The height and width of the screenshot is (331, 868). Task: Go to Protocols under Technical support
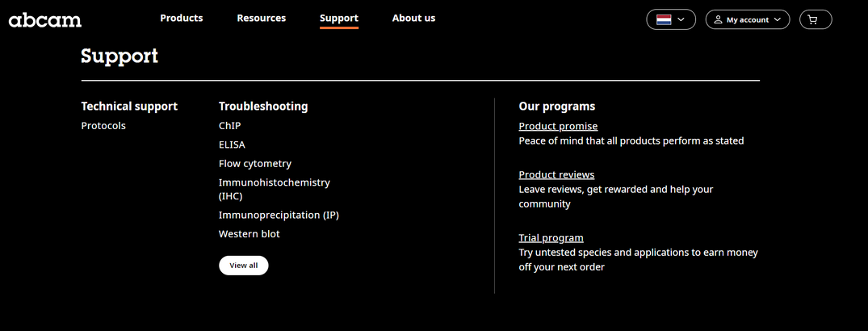103,126
